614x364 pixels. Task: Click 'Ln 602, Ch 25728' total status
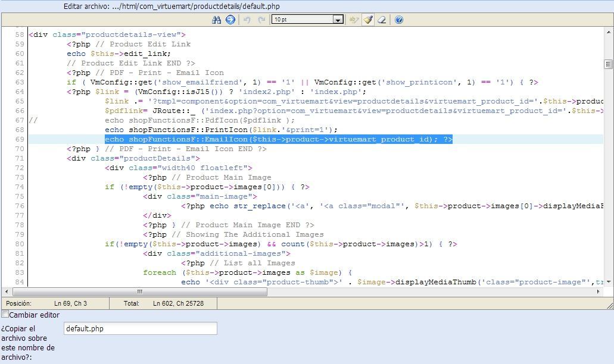click(x=178, y=303)
